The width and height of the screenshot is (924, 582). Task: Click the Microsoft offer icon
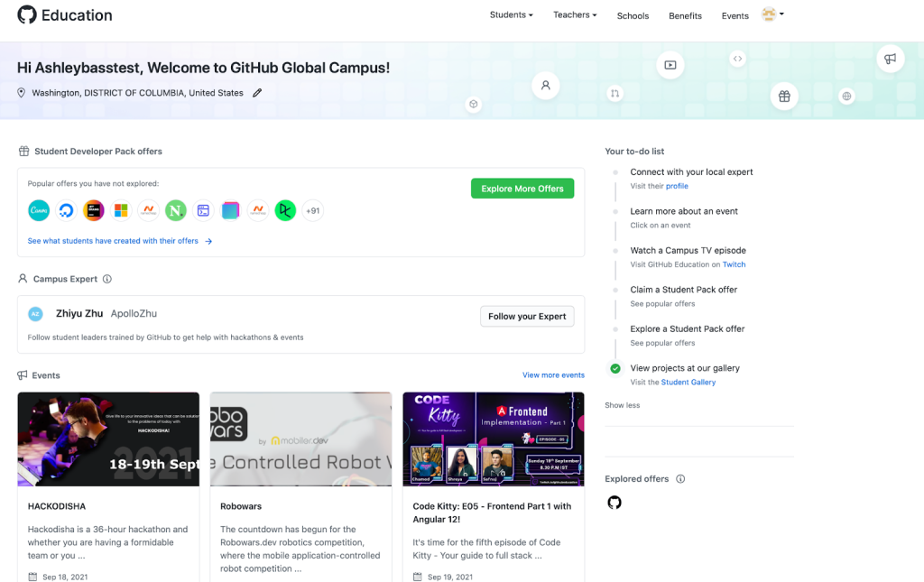[121, 210]
